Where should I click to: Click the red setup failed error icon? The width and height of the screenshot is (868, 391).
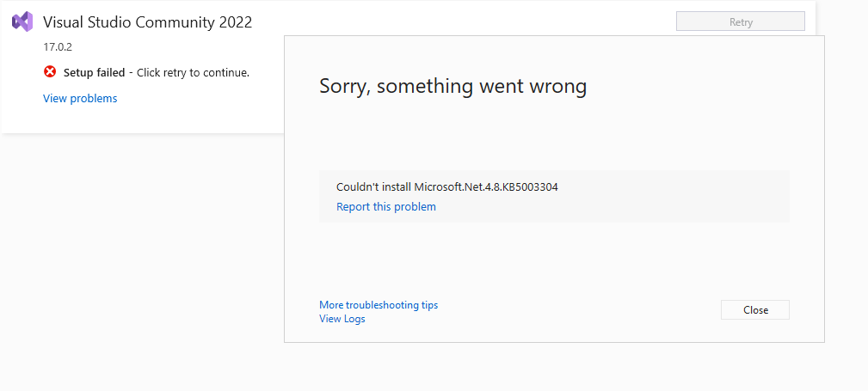[50, 72]
